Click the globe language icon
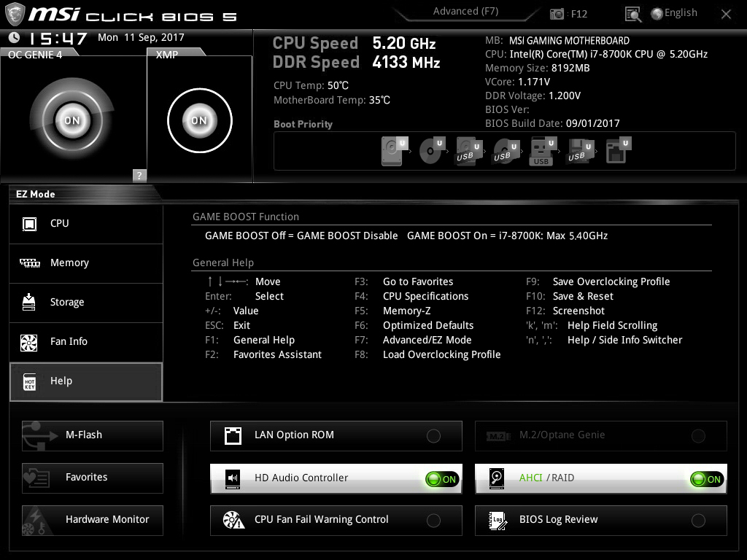This screenshot has height=560, width=747. point(657,14)
